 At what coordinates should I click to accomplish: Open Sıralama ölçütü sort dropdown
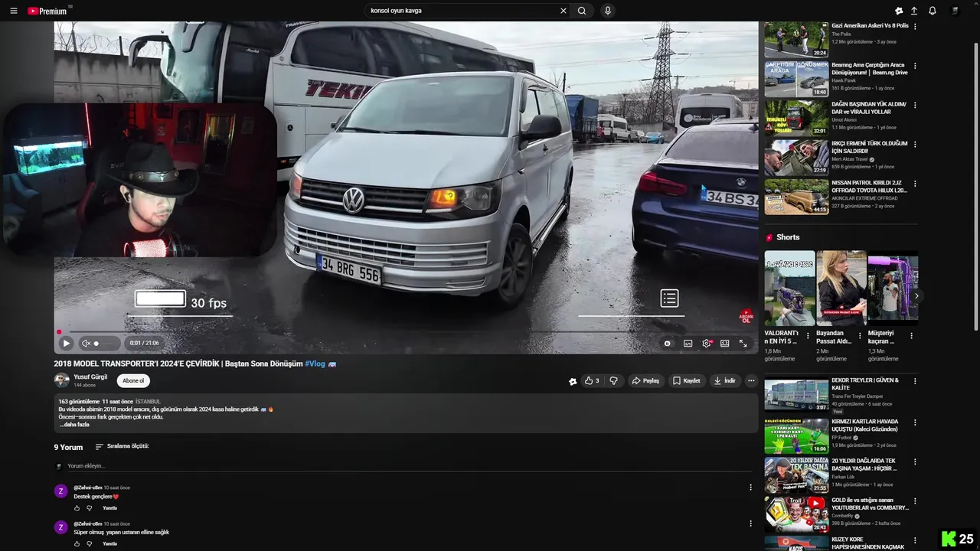click(x=122, y=446)
